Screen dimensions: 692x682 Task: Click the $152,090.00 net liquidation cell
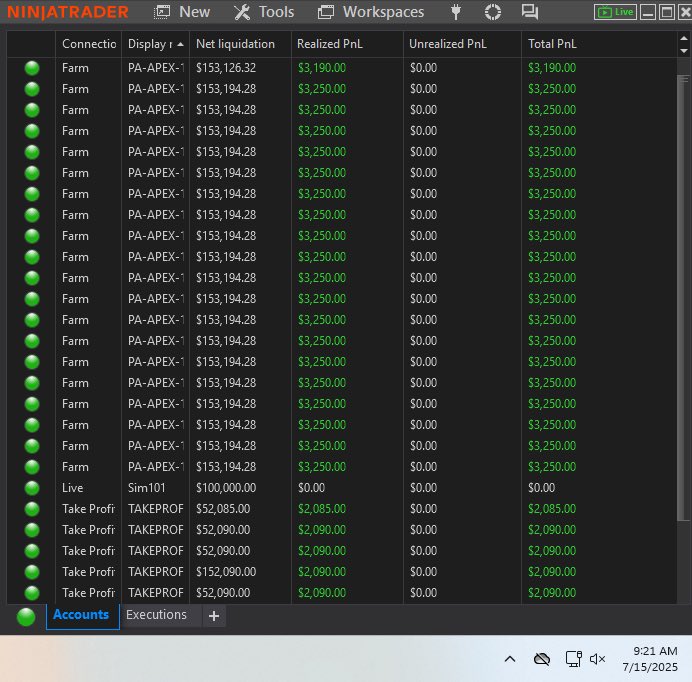coord(226,572)
